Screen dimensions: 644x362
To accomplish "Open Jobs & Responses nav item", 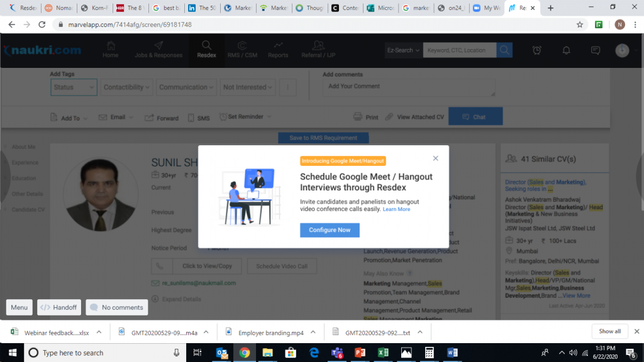I will pos(158,50).
